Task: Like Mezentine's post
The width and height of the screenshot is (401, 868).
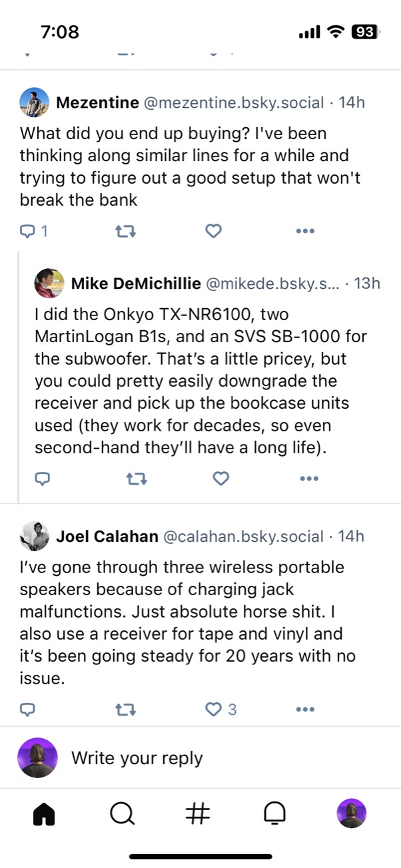Action: pos(213,232)
